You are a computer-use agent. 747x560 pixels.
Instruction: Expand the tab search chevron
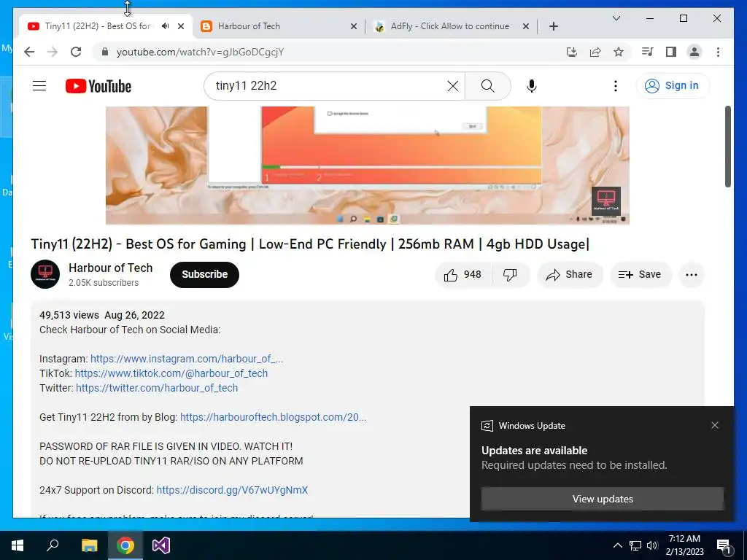click(616, 18)
